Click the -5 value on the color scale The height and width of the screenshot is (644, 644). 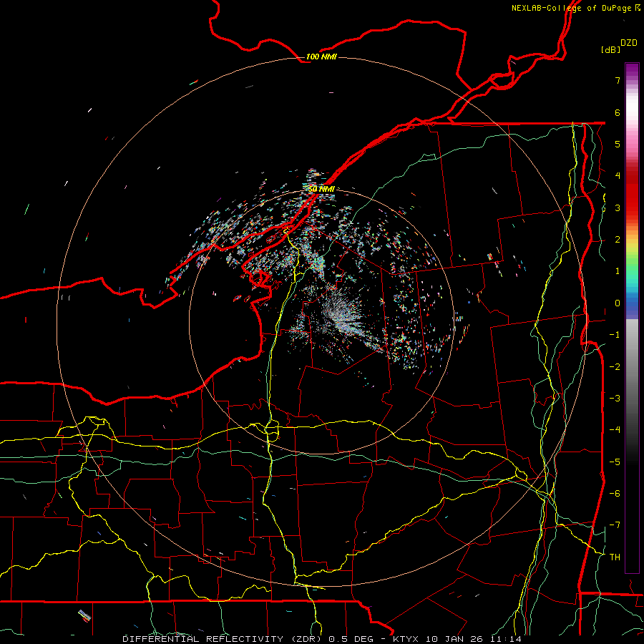click(615, 462)
